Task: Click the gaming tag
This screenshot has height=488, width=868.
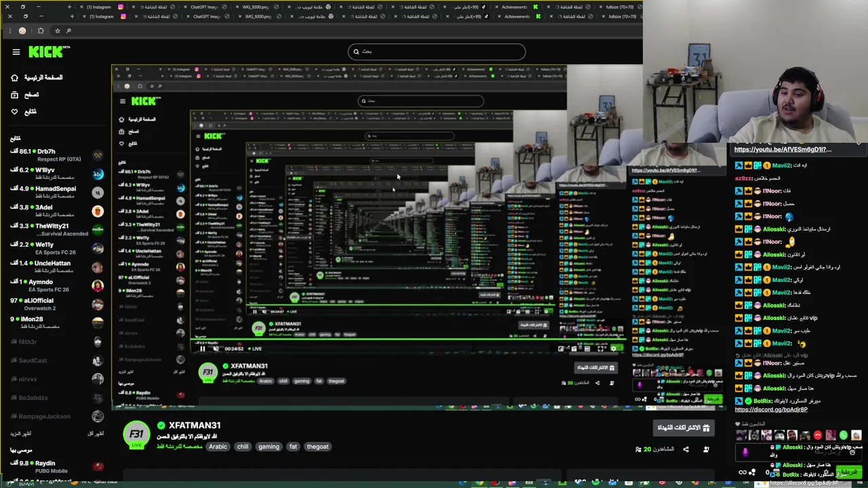Action: coord(269,447)
